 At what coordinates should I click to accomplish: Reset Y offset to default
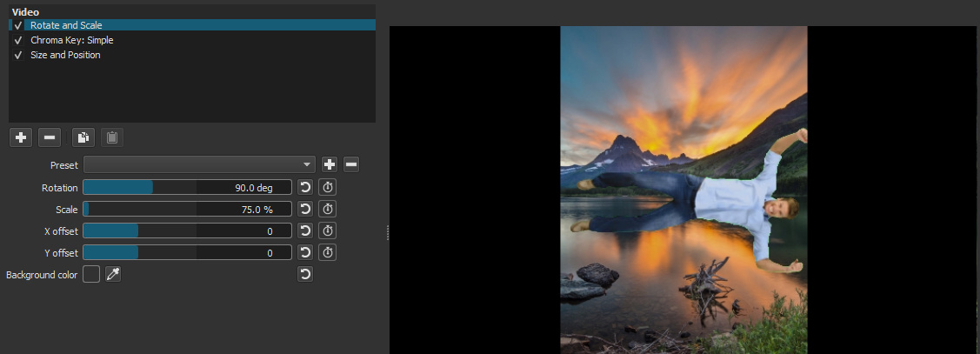point(305,253)
